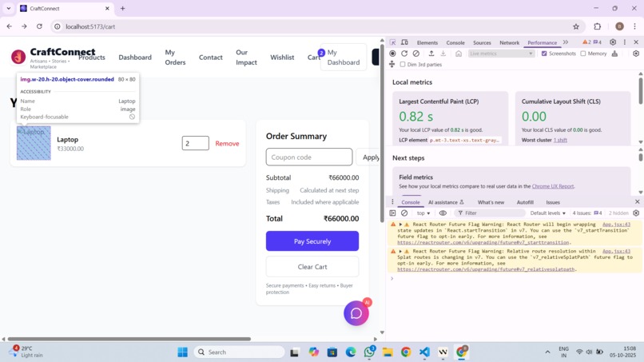This screenshot has height=362, width=644.
Task: Open File Explorer from the taskbar
Action: tap(388, 352)
